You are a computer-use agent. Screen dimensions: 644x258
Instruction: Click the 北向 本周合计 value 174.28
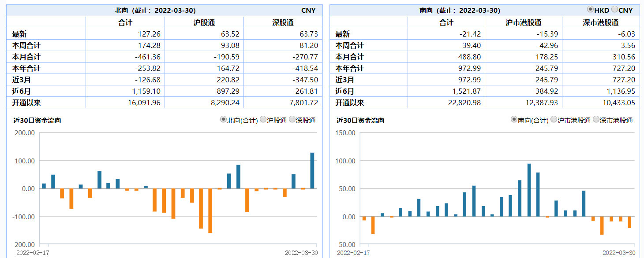click(150, 45)
